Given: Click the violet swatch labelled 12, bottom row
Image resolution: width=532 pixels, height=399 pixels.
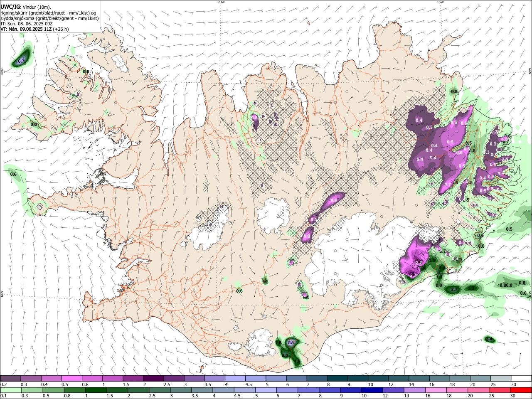Looking at the screenshot, I should pyautogui.click(x=394, y=390).
